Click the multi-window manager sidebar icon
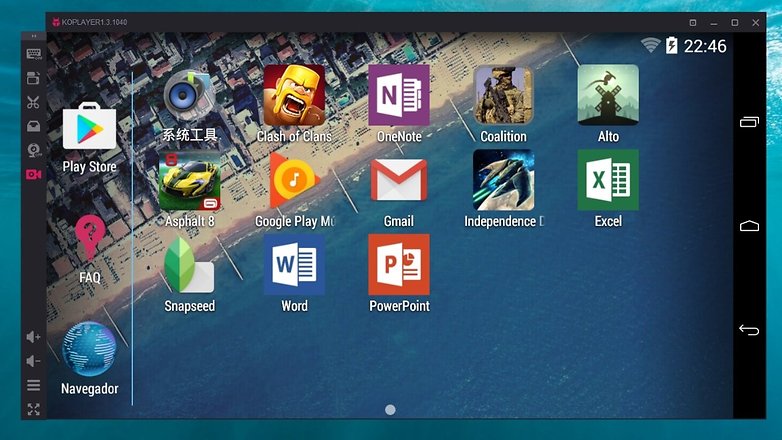This screenshot has height=440, width=782. point(33,78)
